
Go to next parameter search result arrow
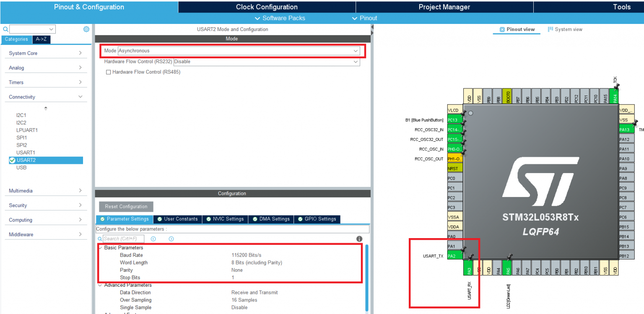pos(171,239)
